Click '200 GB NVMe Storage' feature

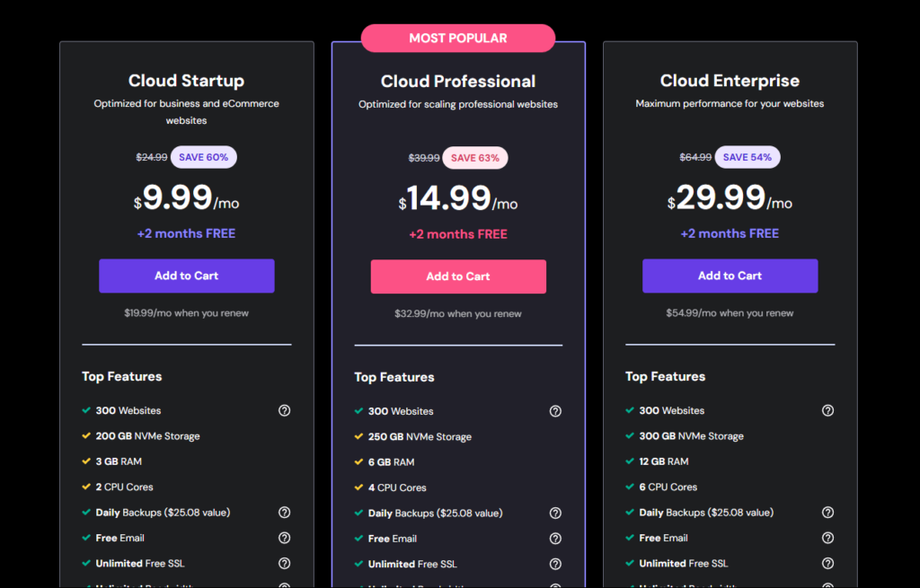click(x=148, y=436)
